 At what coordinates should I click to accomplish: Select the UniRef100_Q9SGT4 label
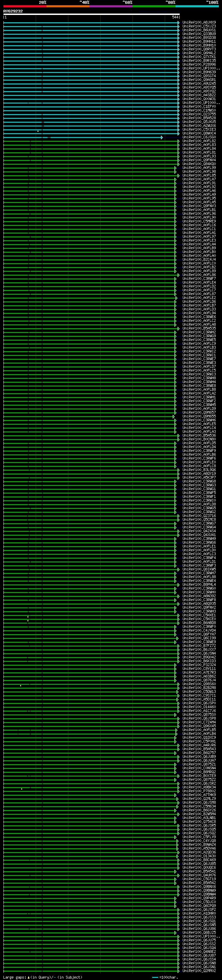tap(199, 76)
